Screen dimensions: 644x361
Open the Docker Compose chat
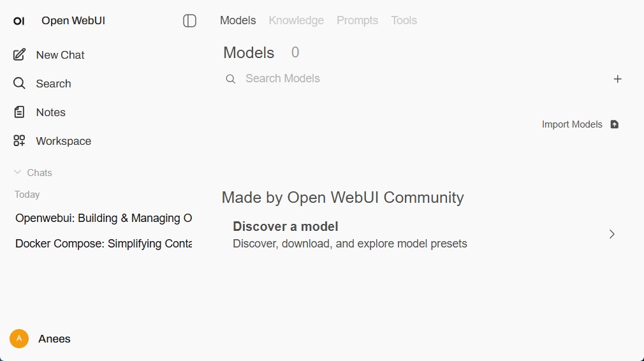point(103,244)
